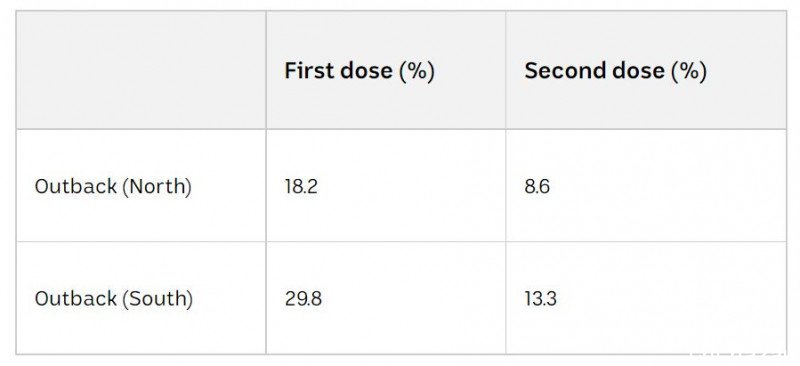Image resolution: width=800 pixels, height=366 pixels.
Task: Click the '(%)' after First dose
Action: tap(417, 71)
